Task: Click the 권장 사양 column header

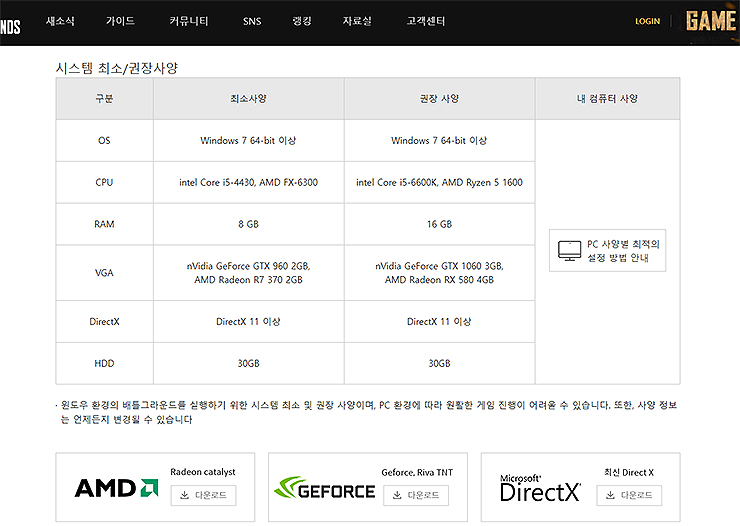Action: 439,99
